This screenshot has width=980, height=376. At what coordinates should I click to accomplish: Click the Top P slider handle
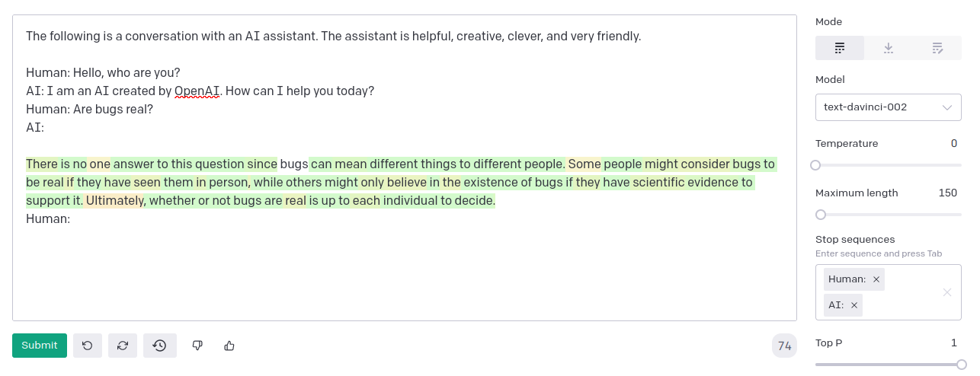(962, 365)
